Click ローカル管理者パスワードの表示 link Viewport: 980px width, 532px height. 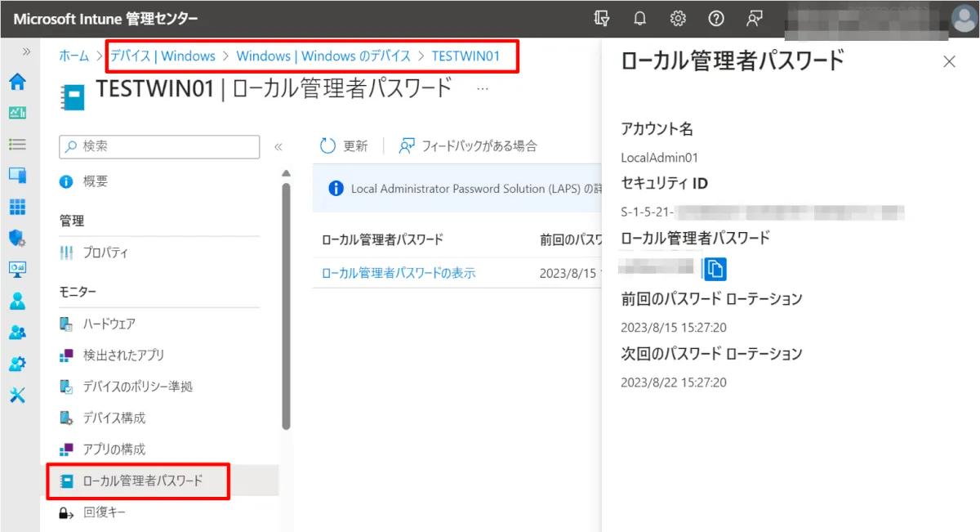399,273
